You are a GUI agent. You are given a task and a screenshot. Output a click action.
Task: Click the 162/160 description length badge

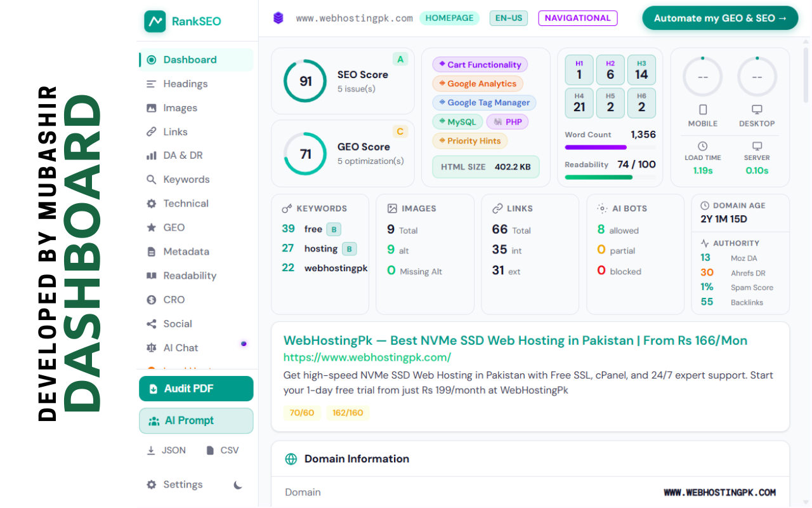tap(348, 413)
